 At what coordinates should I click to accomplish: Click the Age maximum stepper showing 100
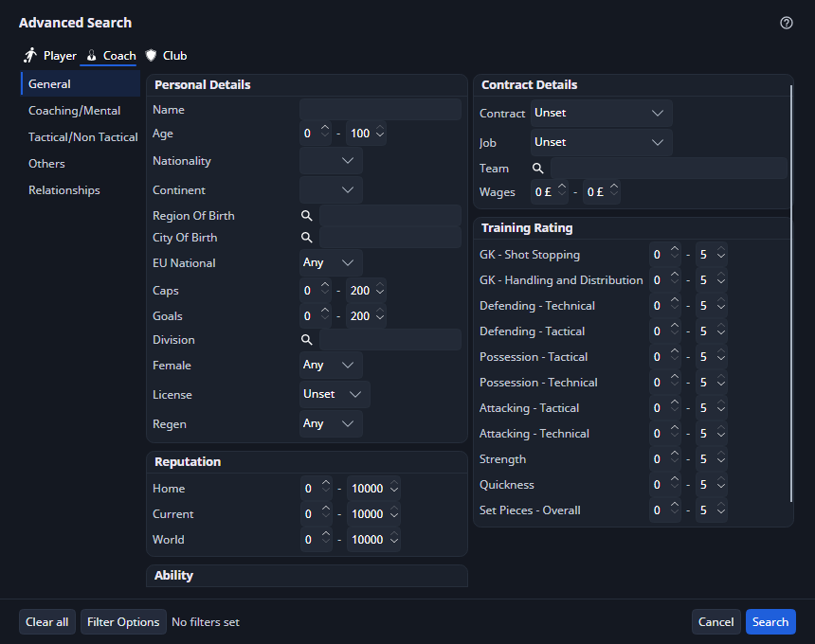367,134
